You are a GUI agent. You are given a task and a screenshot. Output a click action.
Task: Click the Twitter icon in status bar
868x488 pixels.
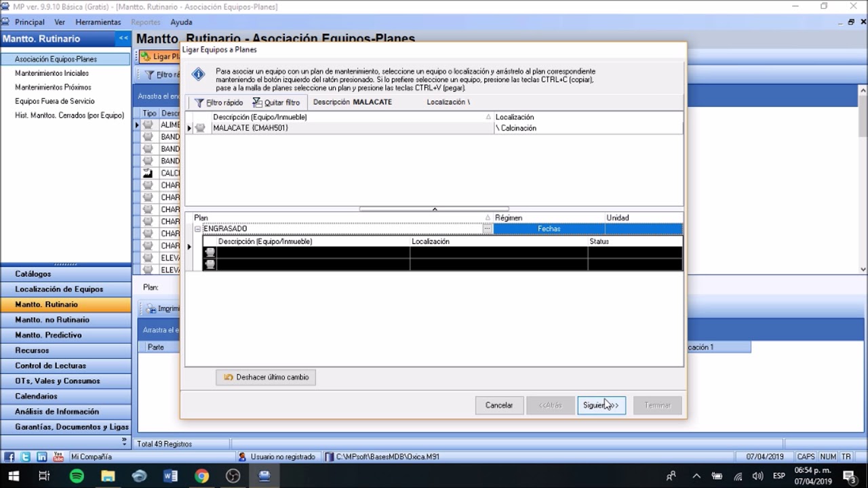[x=25, y=457]
